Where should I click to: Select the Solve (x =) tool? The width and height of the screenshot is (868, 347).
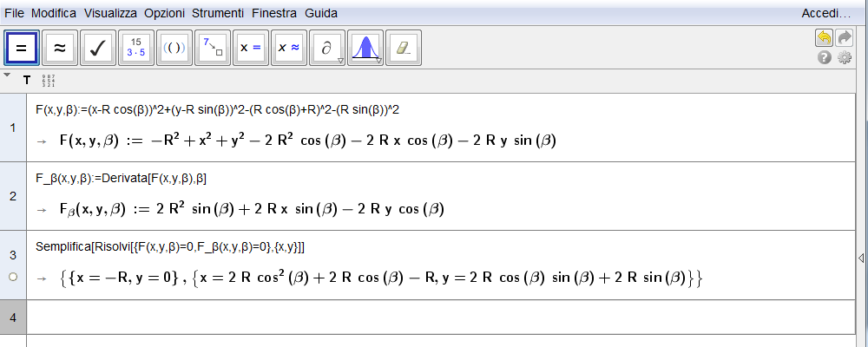click(251, 49)
